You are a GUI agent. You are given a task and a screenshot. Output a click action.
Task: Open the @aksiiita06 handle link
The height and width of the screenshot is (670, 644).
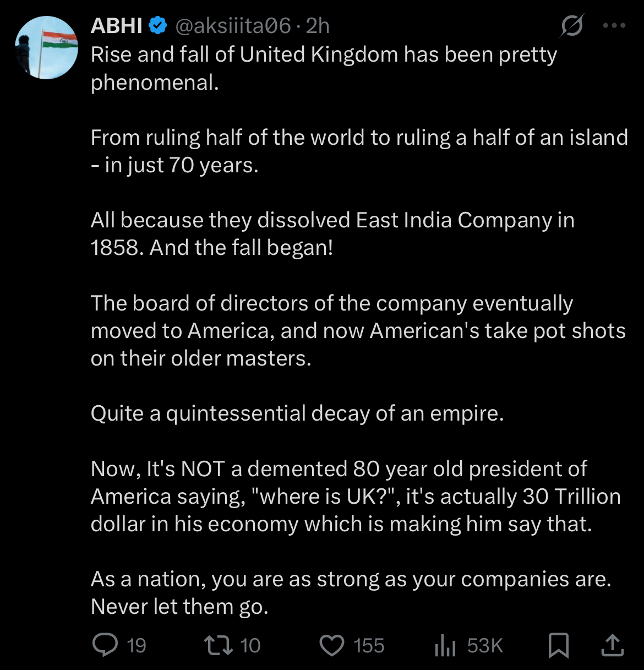tap(233, 26)
